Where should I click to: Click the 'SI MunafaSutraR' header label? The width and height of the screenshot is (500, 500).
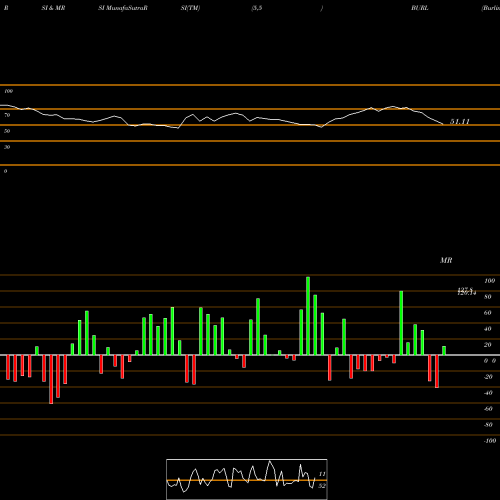coord(123,8)
